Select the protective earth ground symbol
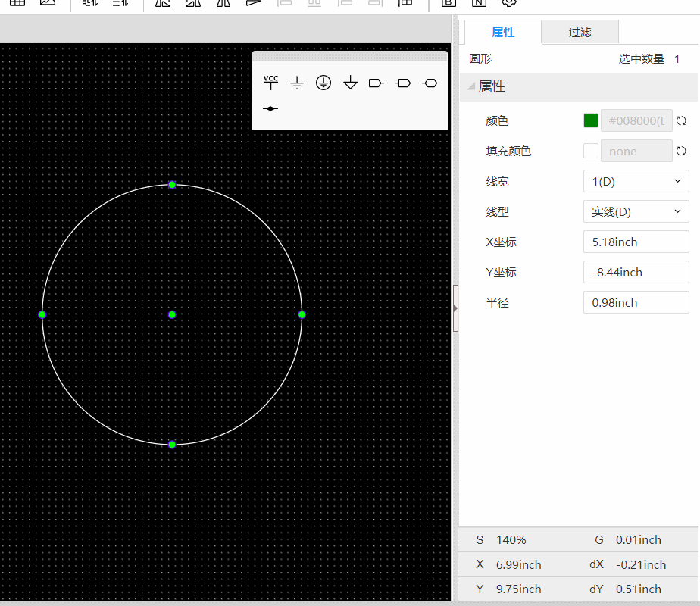Viewport: 700px width, 606px height. point(323,83)
